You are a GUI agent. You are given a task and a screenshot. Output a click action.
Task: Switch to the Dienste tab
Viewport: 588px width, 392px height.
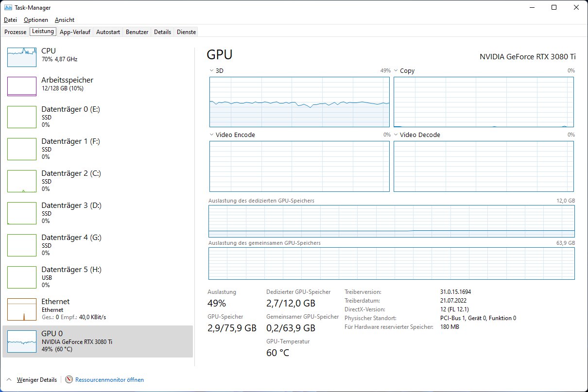coord(187,32)
